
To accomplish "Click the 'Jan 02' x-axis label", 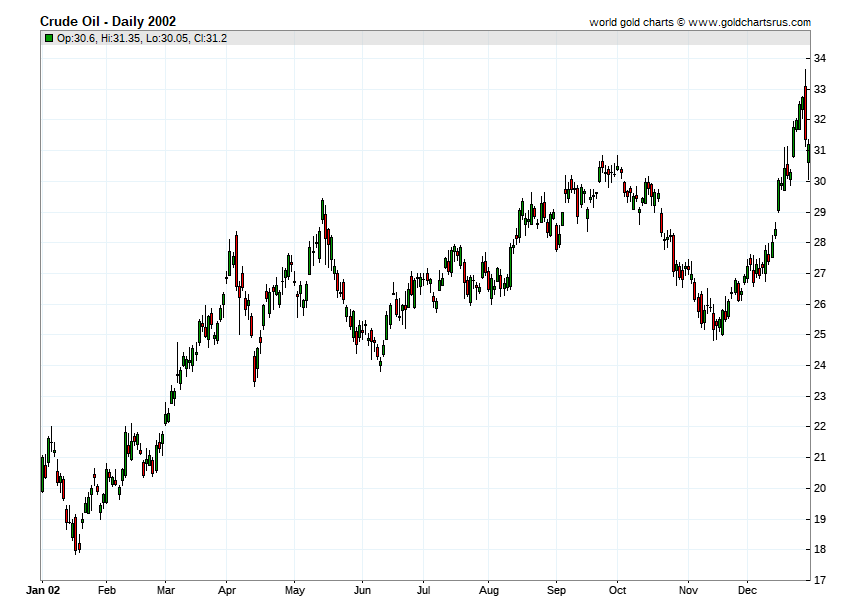I will click(43, 590).
